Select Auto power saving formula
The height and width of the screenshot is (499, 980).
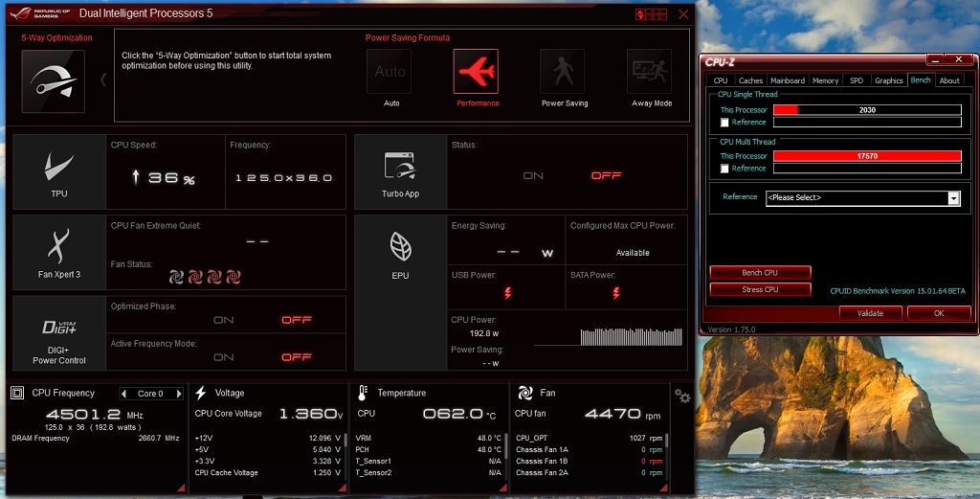point(390,72)
